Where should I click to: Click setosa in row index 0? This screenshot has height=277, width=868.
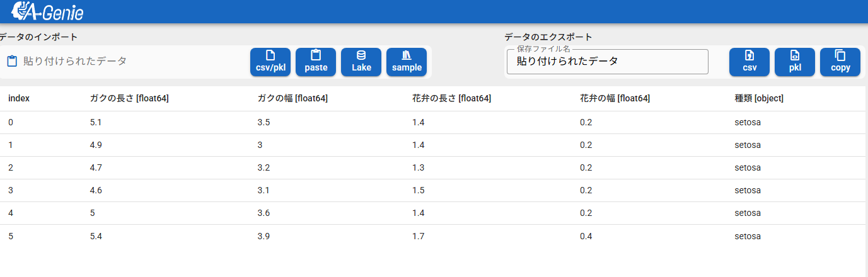point(748,122)
